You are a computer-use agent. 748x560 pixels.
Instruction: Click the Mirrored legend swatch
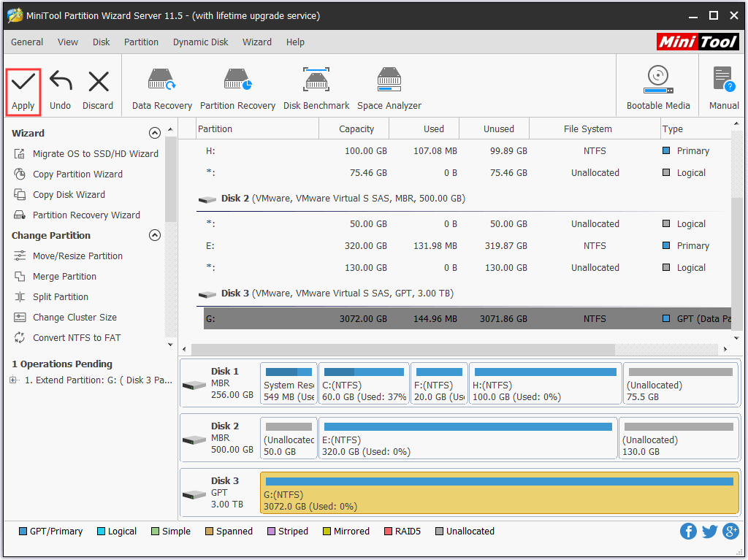(x=327, y=532)
